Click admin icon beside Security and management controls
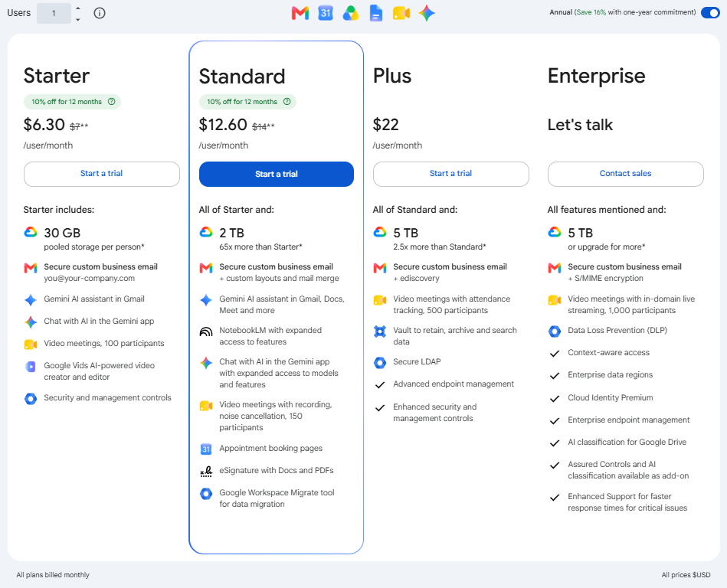727x588 pixels. pyautogui.click(x=31, y=398)
